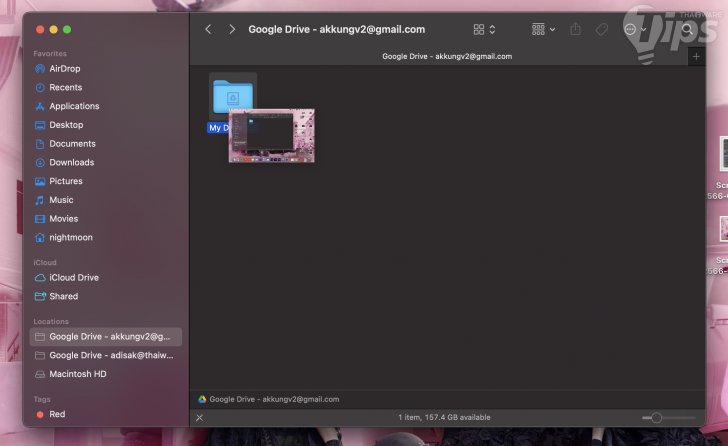
Task: Click the Search magnifier icon
Action: pos(687,29)
